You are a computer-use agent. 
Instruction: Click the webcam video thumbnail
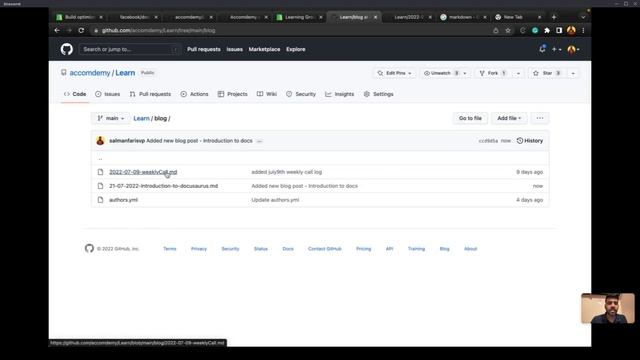(608, 308)
